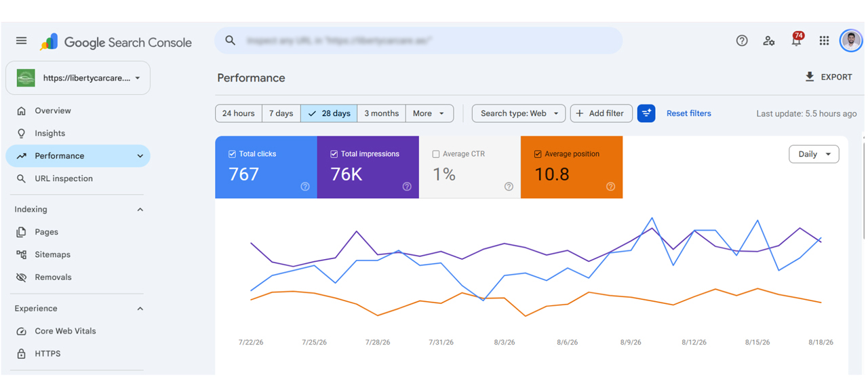Open HTTPS report in sidebar
868x388 pixels.
(x=78, y=353)
